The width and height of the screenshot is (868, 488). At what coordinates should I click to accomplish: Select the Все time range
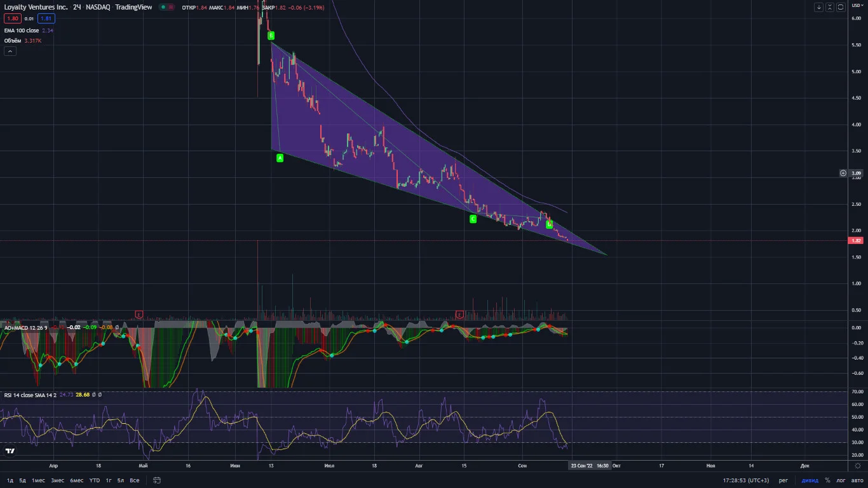point(135,480)
